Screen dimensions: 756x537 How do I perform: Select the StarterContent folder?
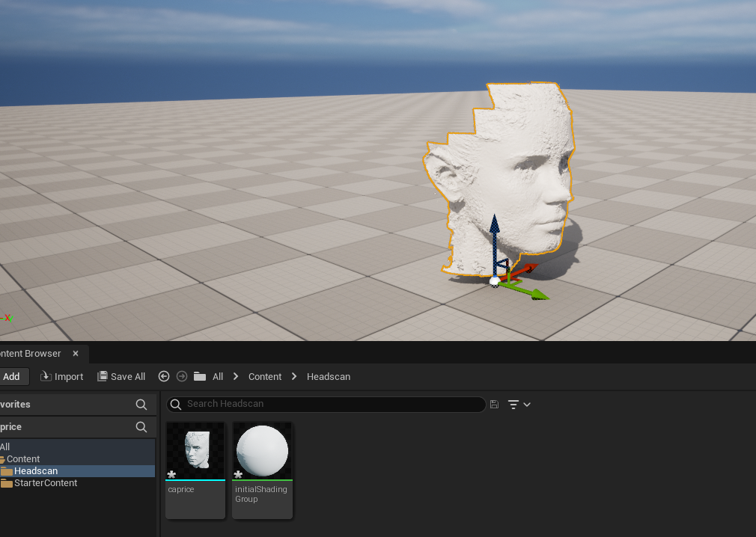(45, 482)
